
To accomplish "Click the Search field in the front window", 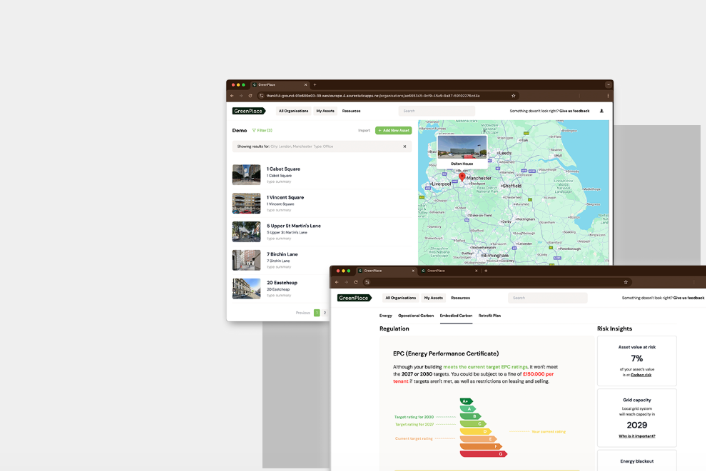I will pyautogui.click(x=548, y=298).
